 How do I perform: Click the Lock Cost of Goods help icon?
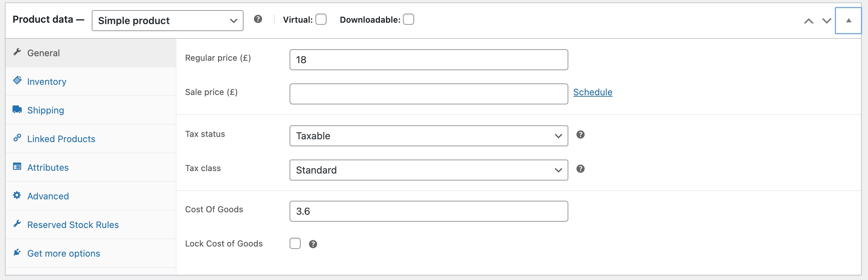tap(313, 244)
